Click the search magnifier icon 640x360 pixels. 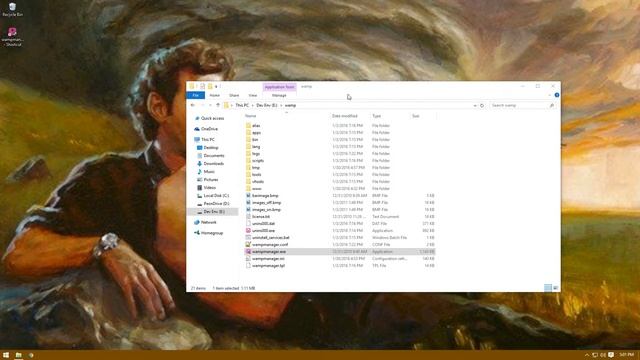coord(552,106)
